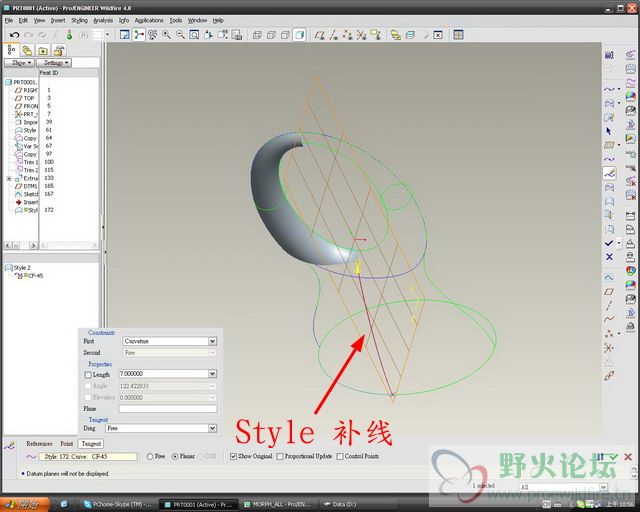Click the Undo arrow in the toolbar

coord(14,35)
